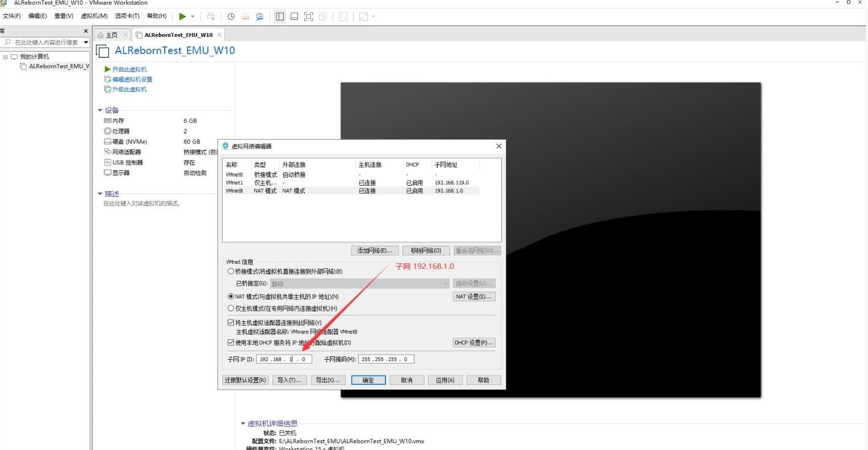Toggle the library sidebar view icon
Screen dimensions: 868x450
coord(280,16)
